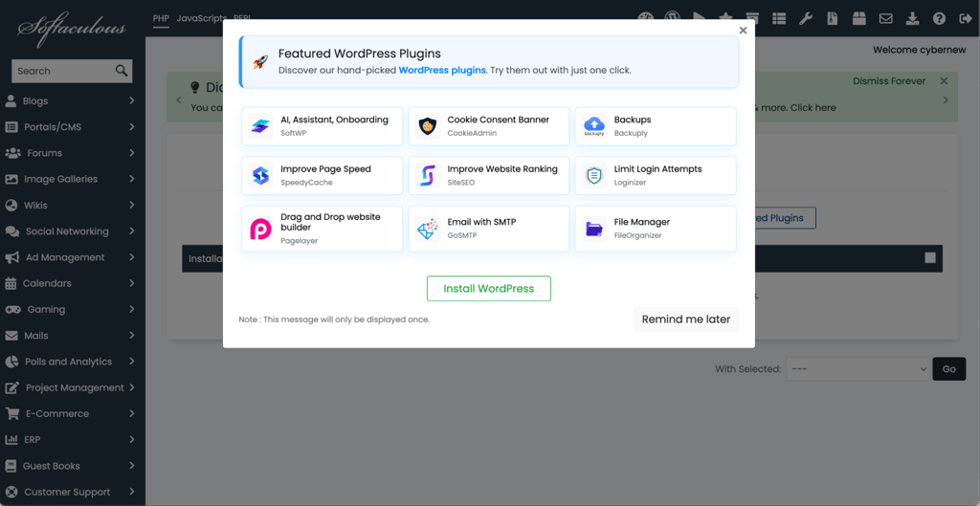Click the wrench settings icon in top toolbar

coord(806,19)
